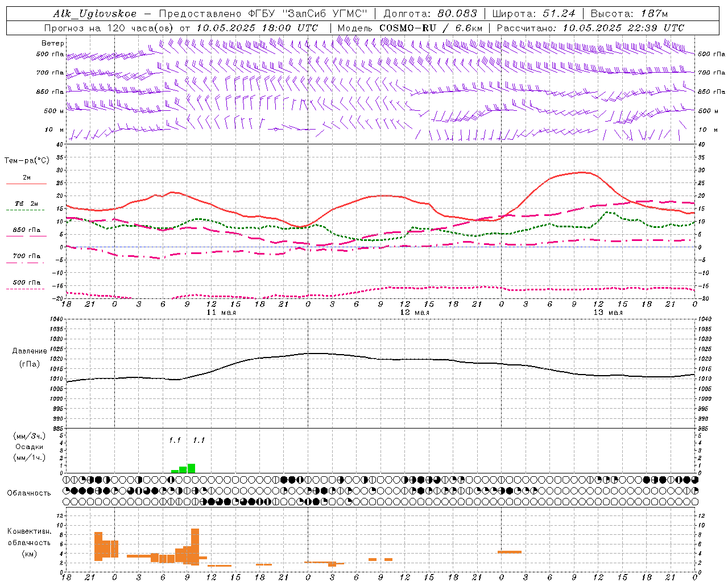Click the forecast start time 10.05.2025 18:00 UTC
728x582 pixels.
click(x=257, y=28)
